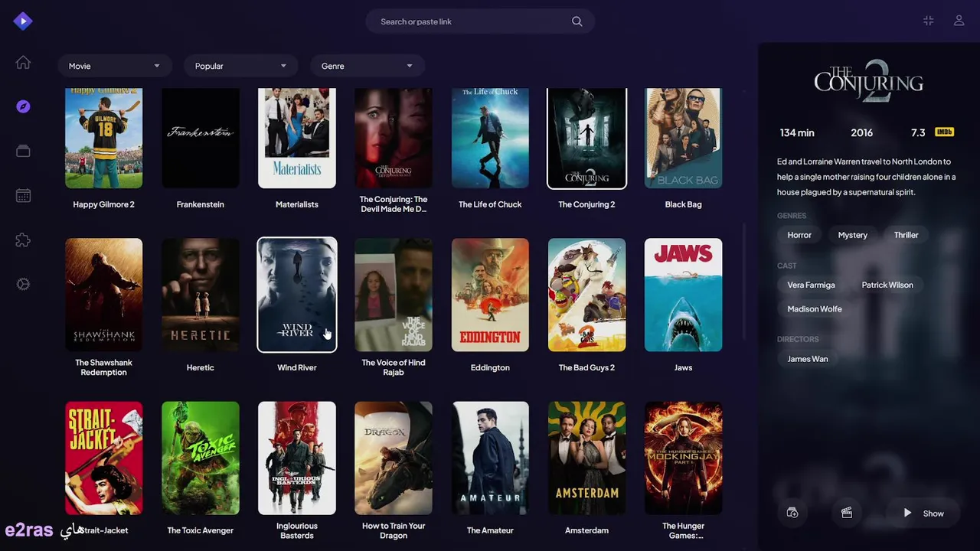Select the Strait-Jacket poster

pos(103,458)
